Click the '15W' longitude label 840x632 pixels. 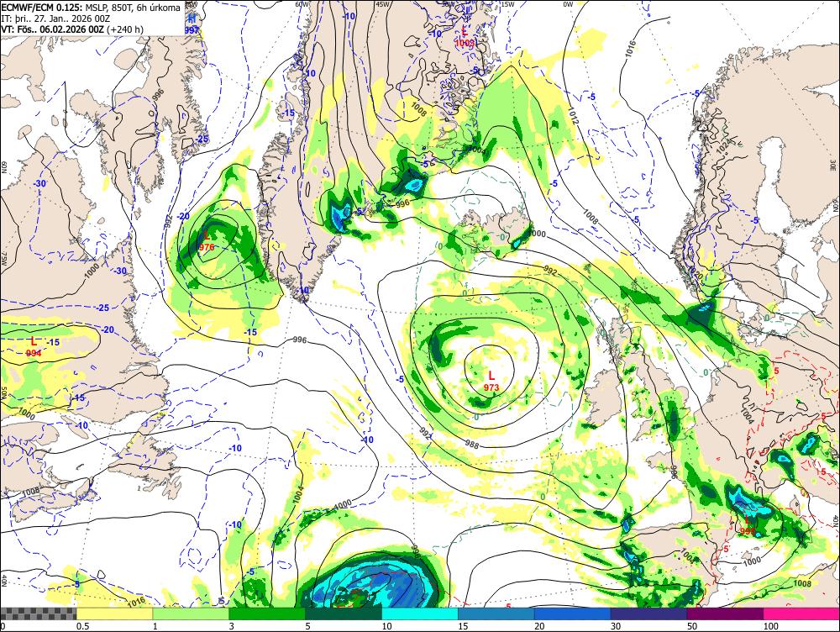pyautogui.click(x=508, y=4)
